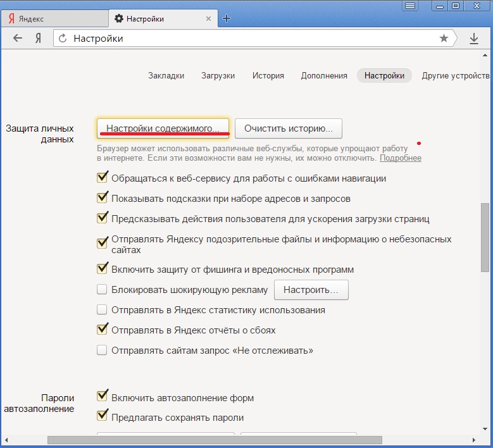
Task: Enable Отправлять сайтам запрос «Не отслеживать»
Action: point(102,350)
